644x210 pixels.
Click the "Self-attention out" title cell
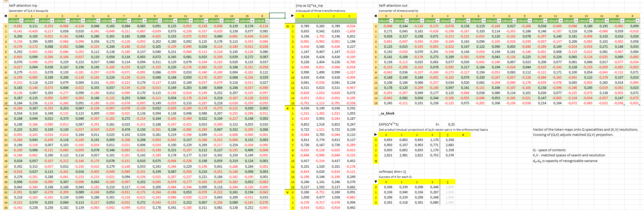click(393, 5)
